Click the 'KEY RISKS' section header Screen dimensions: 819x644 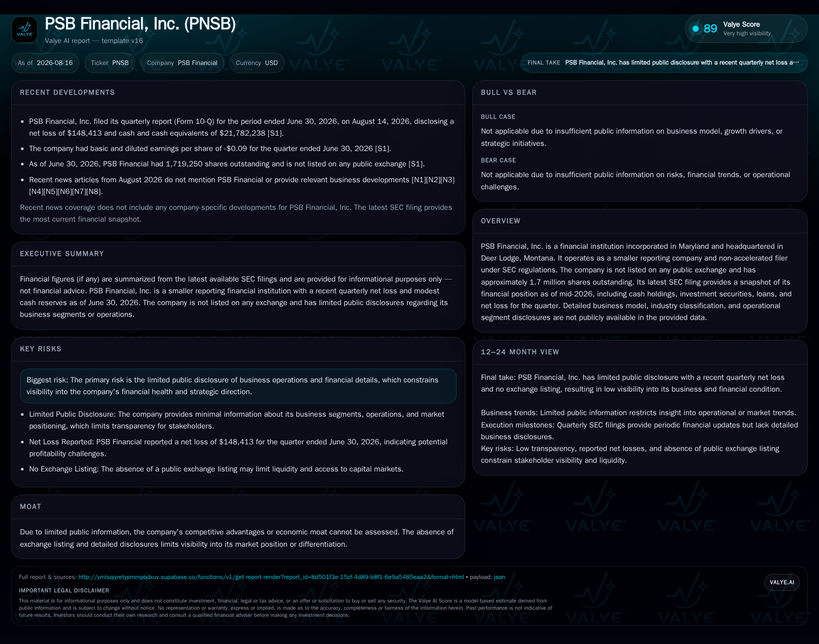pos(40,349)
